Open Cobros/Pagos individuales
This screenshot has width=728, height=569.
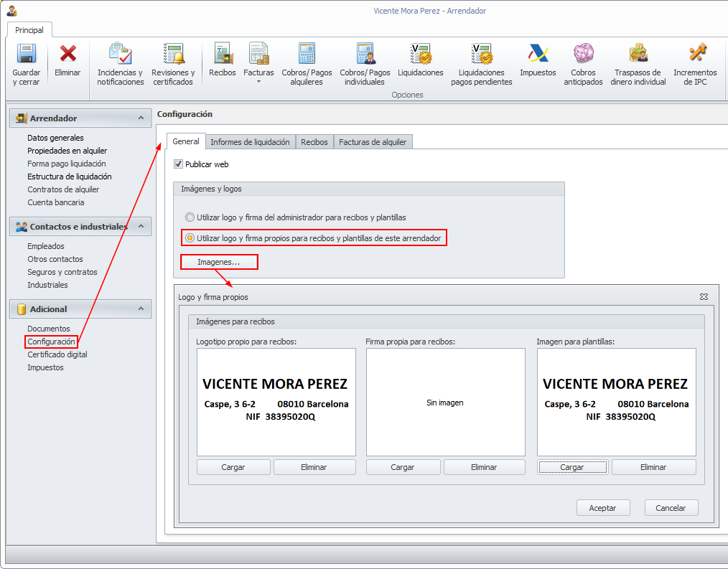pos(365,53)
